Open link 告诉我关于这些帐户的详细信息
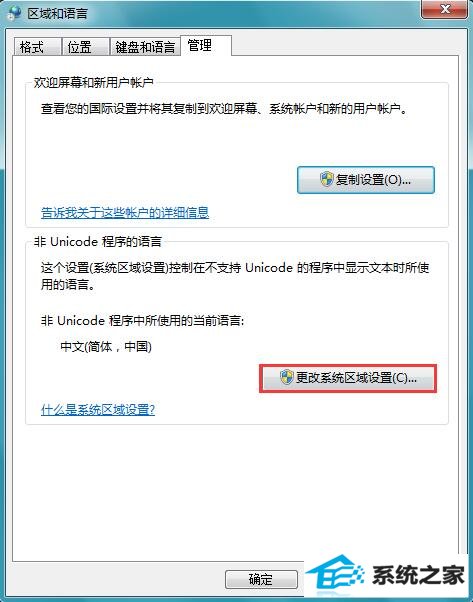The width and height of the screenshot is (473, 602). (125, 213)
